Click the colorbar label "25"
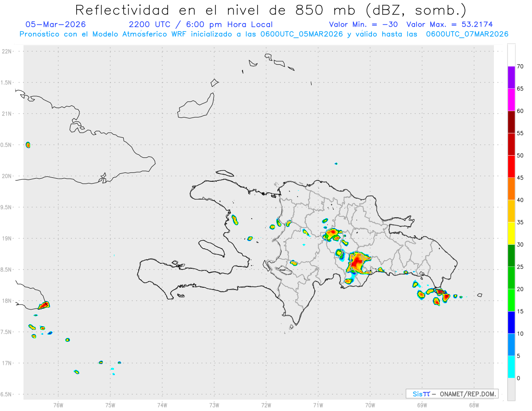 coord(520,267)
